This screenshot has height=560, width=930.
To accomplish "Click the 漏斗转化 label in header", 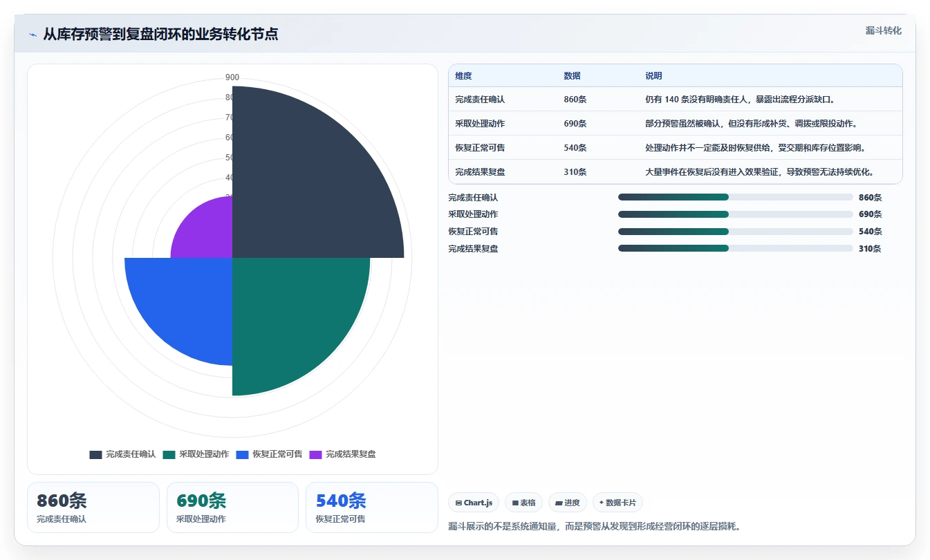I will (884, 30).
